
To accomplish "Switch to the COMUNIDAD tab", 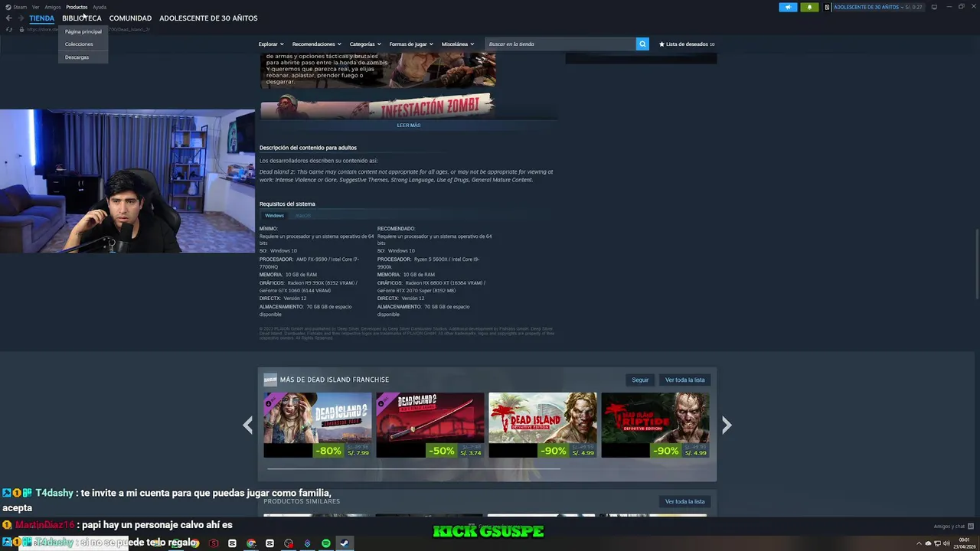I will pyautogui.click(x=130, y=18).
